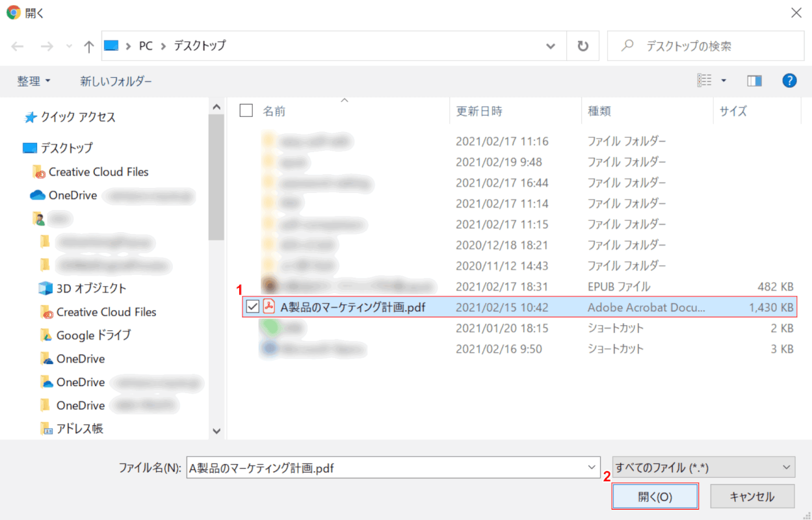812x520 pixels.
Task: Tick the select-all checkbox in header
Action: (x=246, y=111)
